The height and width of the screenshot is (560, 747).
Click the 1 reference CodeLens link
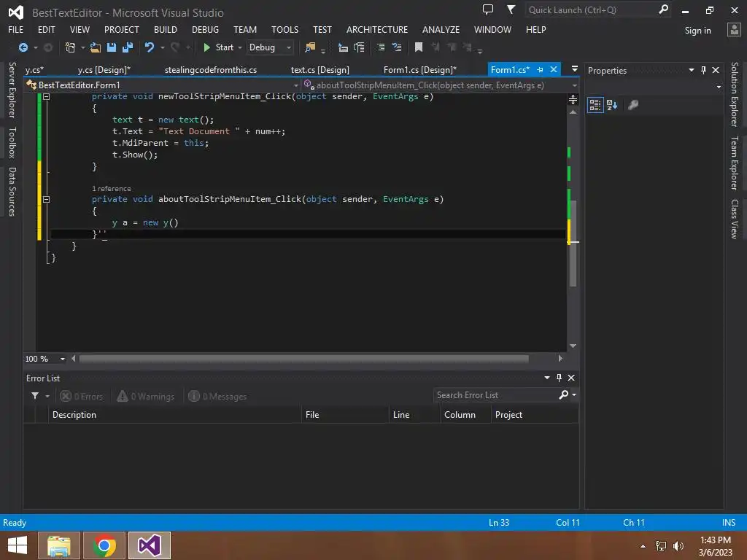click(111, 189)
